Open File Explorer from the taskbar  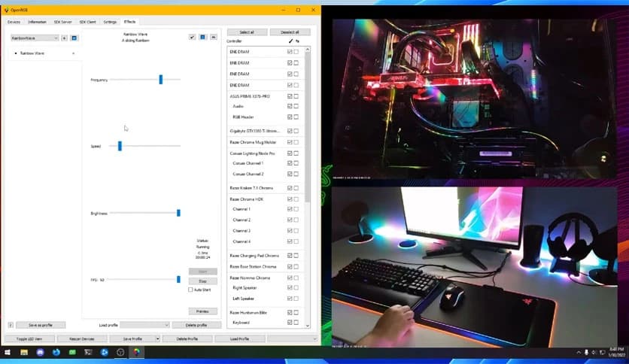24,353
